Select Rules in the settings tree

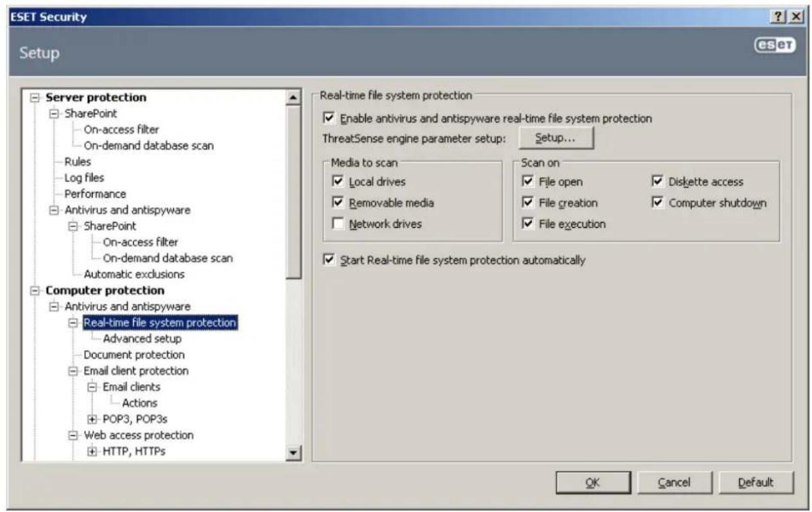point(78,162)
